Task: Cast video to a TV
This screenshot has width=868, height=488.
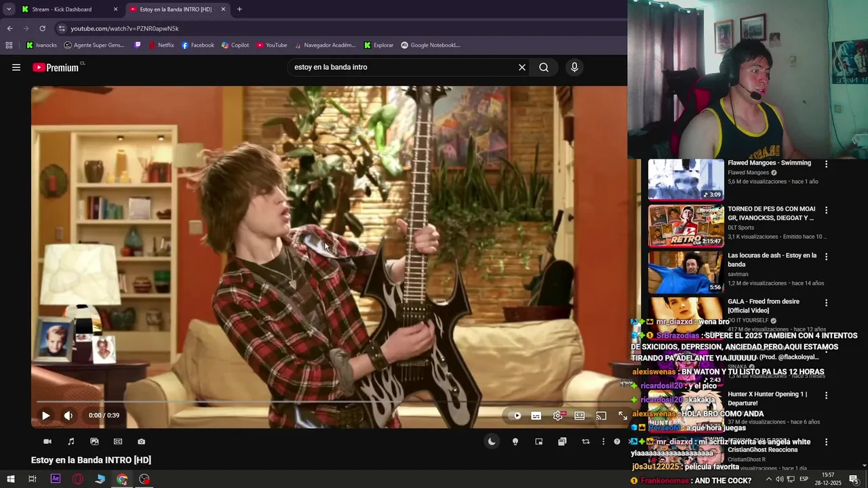Action: point(601,415)
